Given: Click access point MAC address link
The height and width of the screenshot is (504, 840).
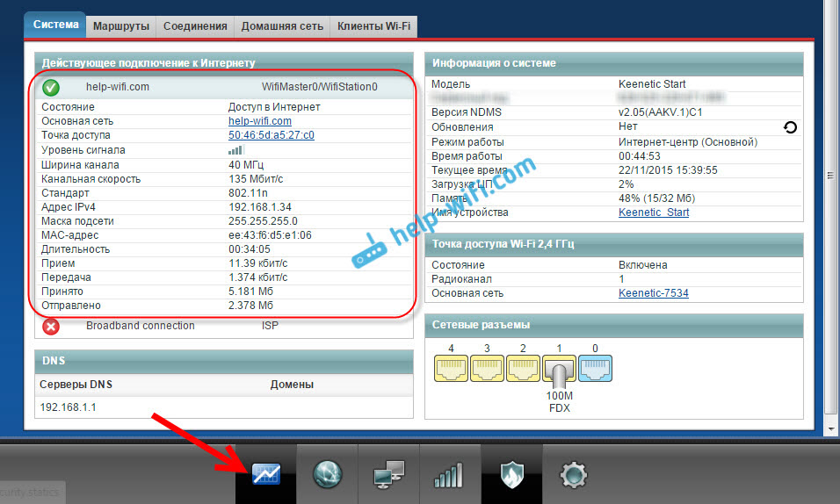Looking at the screenshot, I should pyautogui.click(x=271, y=135).
